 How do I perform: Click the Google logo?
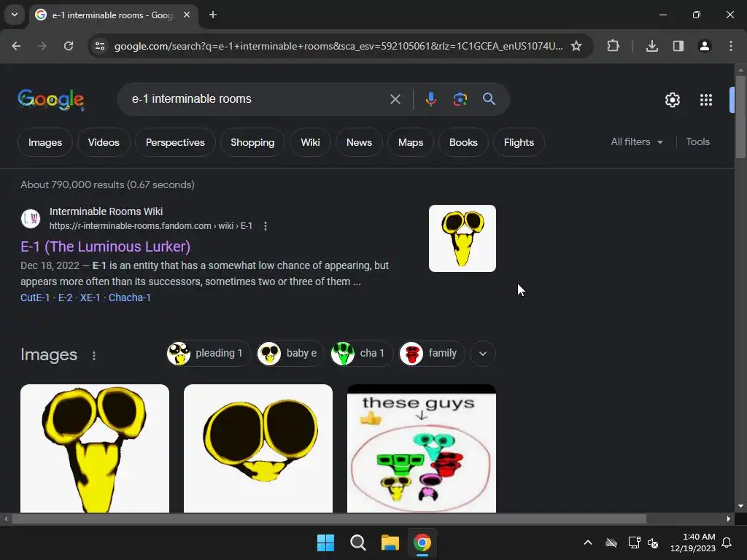51,99
